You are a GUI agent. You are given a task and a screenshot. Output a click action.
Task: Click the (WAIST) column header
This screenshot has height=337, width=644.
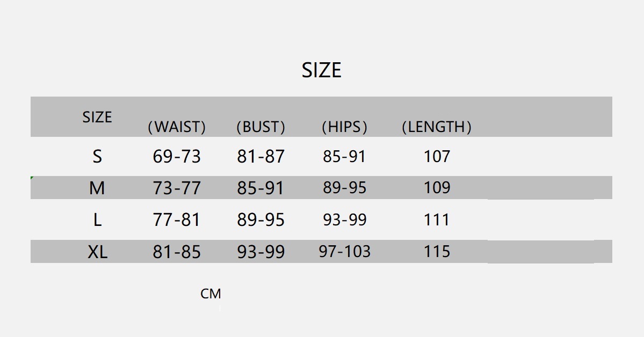click(177, 127)
